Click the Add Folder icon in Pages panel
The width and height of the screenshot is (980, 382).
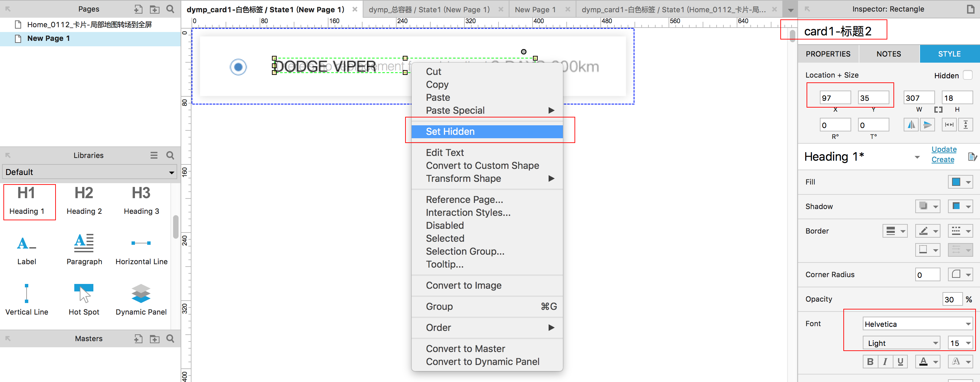154,9
